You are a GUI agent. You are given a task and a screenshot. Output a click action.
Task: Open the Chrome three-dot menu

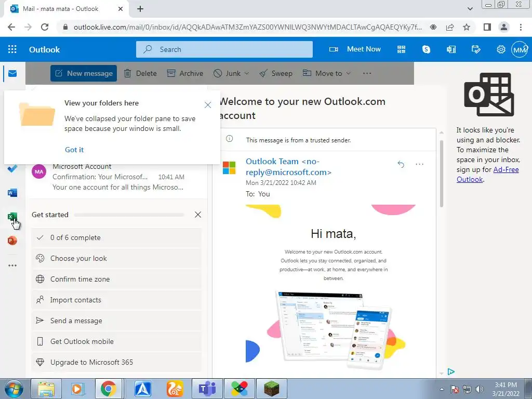(x=521, y=27)
